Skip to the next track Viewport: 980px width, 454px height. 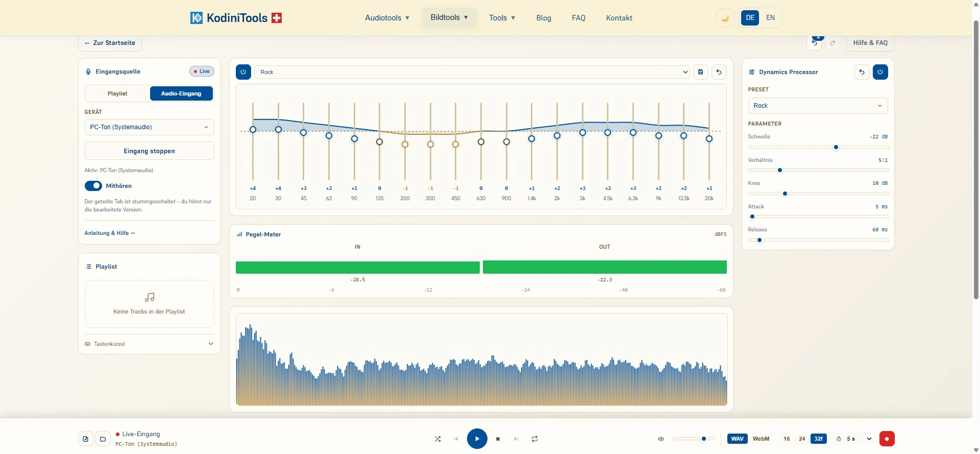(x=517, y=439)
